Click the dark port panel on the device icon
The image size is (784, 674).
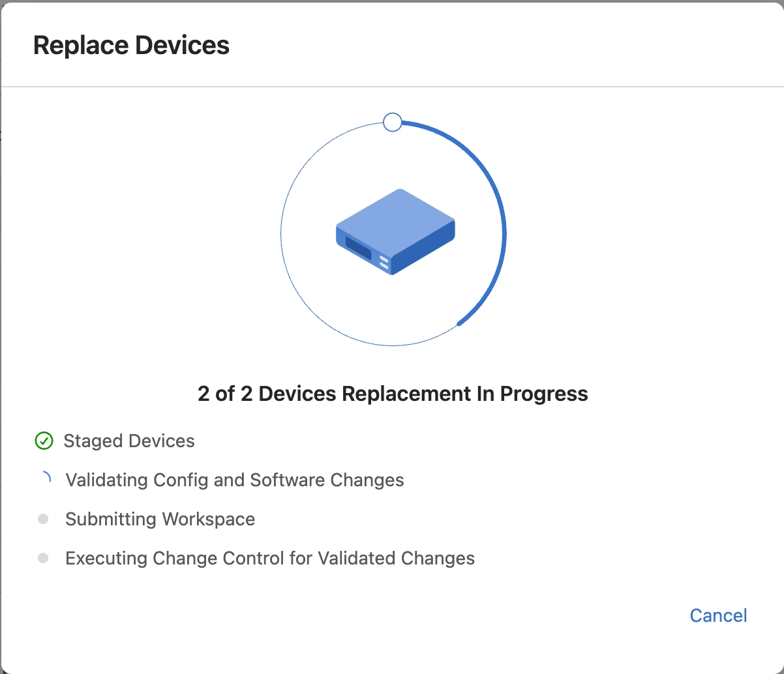(358, 250)
